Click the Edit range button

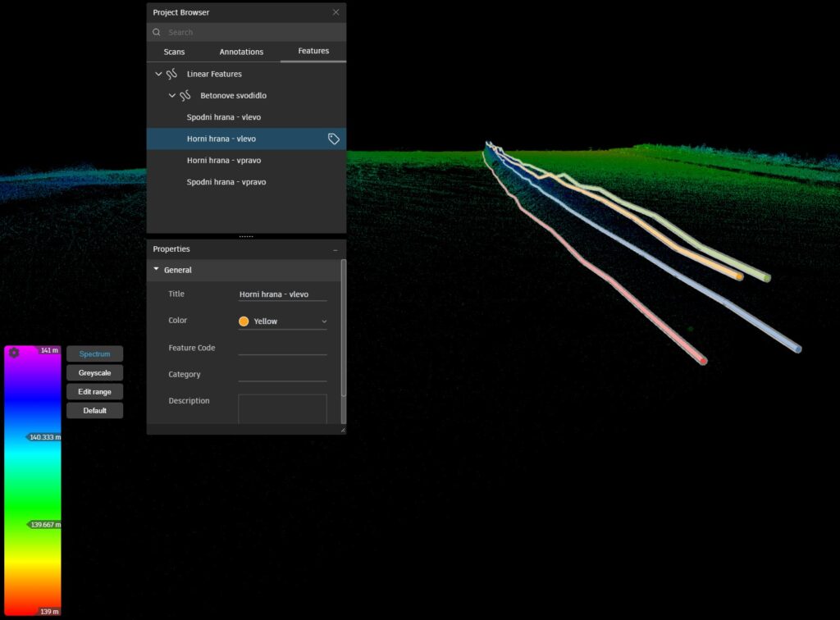(x=94, y=392)
